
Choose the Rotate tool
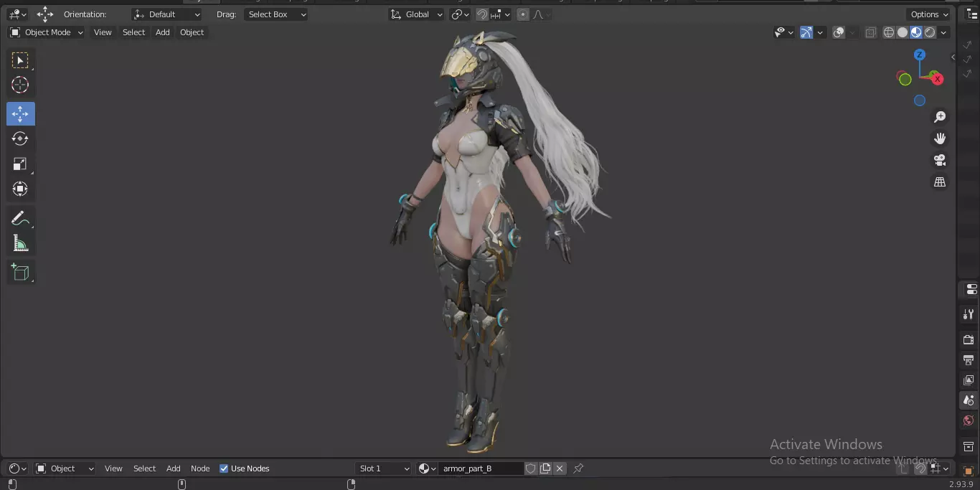pos(20,139)
